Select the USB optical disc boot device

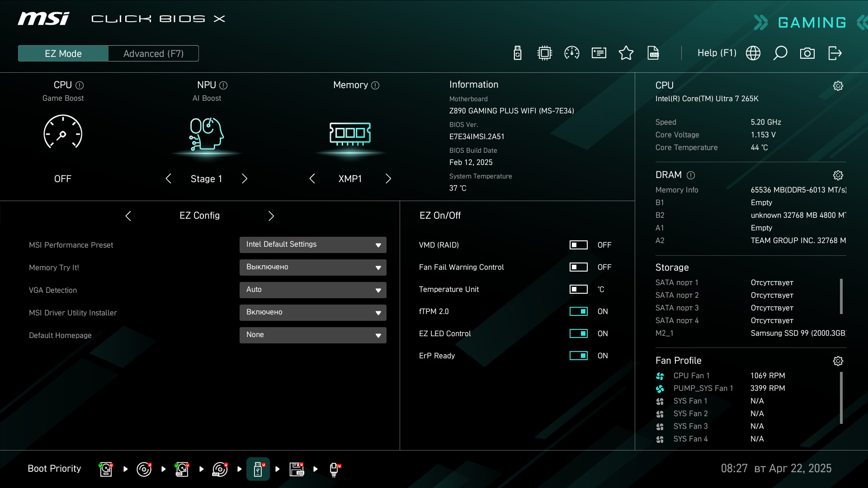click(x=220, y=469)
